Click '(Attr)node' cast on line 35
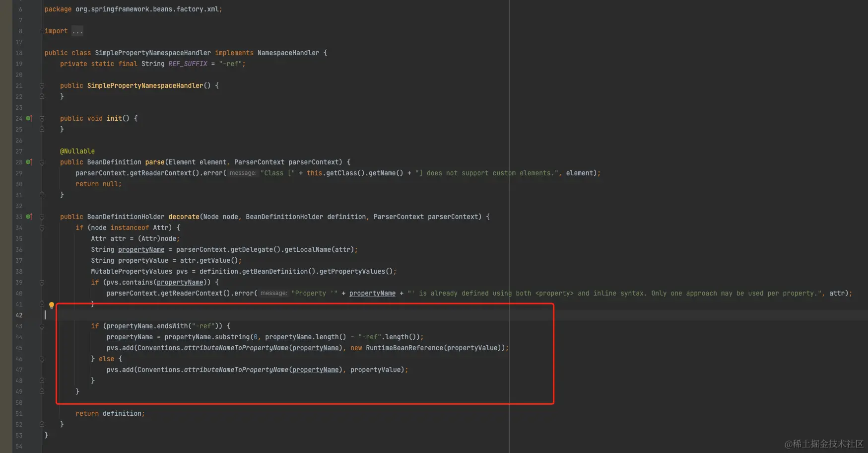 click(157, 238)
